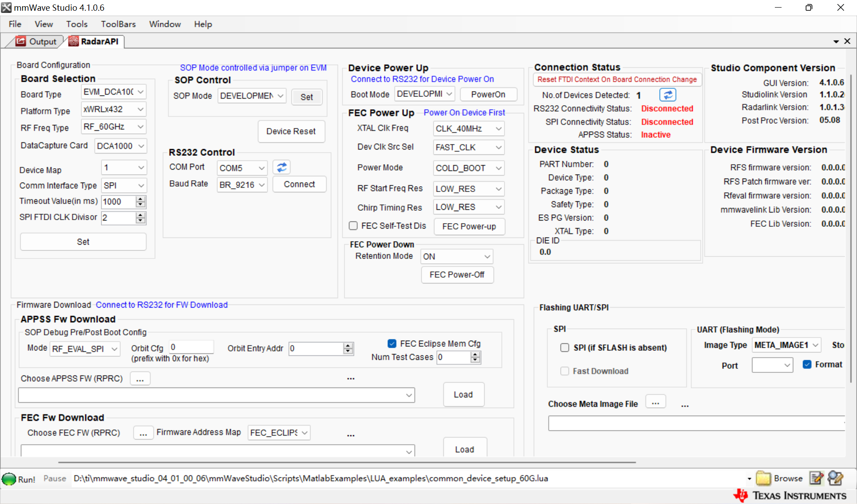Choose a DataCapture Card option
Viewport: 857px width, 504px height.
point(121,146)
